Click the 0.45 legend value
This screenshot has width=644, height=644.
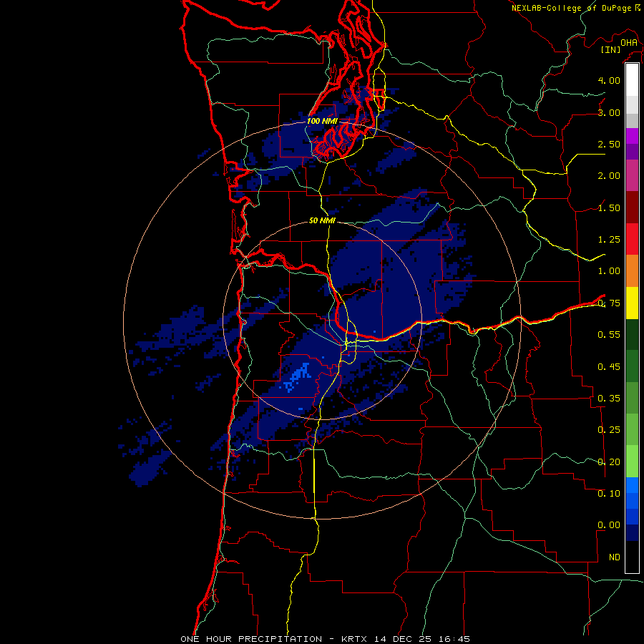click(x=609, y=366)
